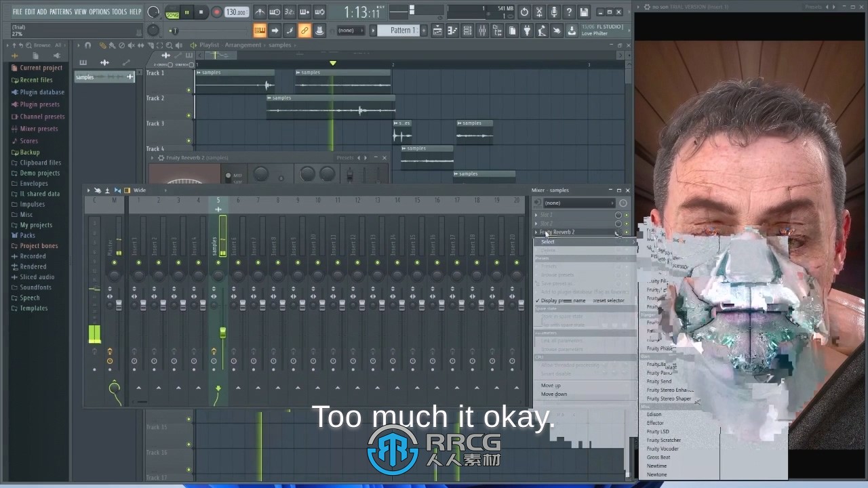Screen dimensions: 868x488
Task: Click the question mark help icon
Action: 569,12
